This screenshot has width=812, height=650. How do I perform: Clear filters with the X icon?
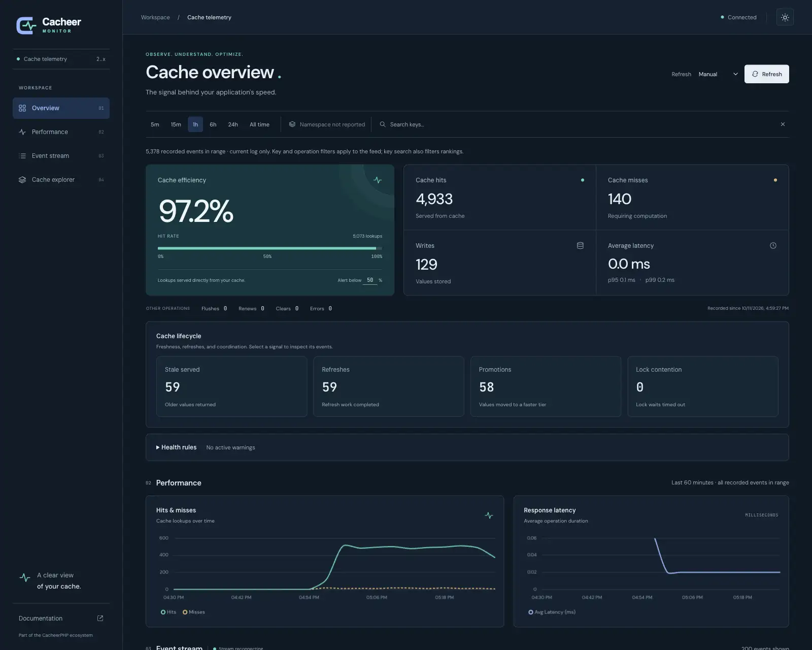pos(783,124)
